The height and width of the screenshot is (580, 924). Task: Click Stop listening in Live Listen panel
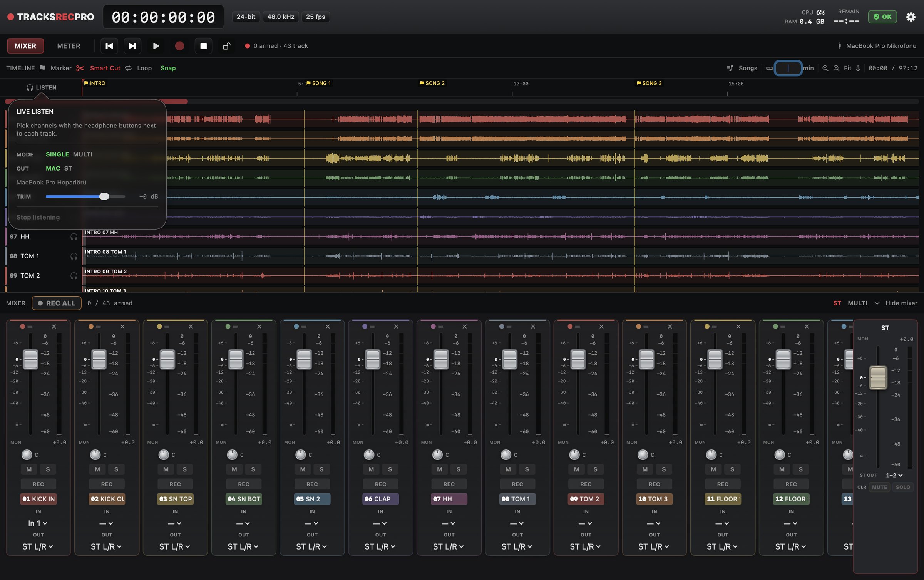(x=38, y=217)
